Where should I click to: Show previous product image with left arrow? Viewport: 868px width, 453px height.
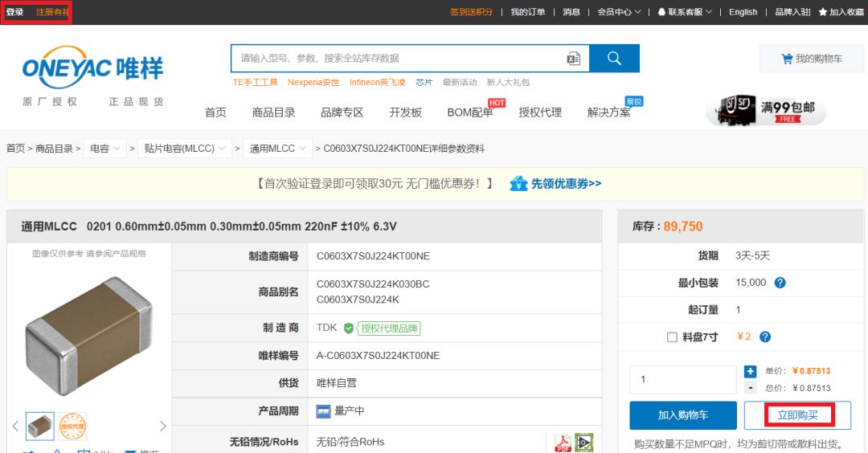(x=15, y=426)
